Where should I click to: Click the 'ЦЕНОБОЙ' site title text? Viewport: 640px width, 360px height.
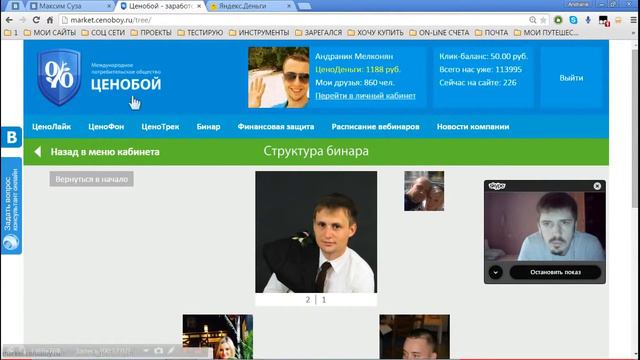click(126, 84)
